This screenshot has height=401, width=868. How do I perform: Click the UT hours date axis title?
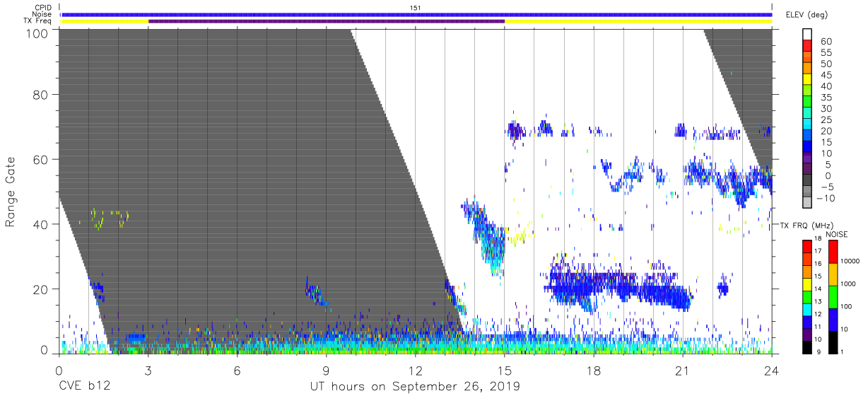point(415,387)
